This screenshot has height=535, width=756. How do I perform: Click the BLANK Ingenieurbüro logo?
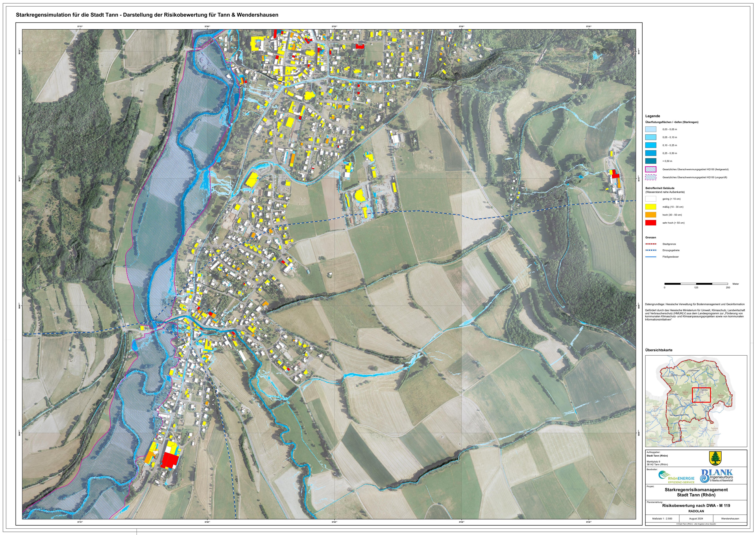(x=716, y=476)
